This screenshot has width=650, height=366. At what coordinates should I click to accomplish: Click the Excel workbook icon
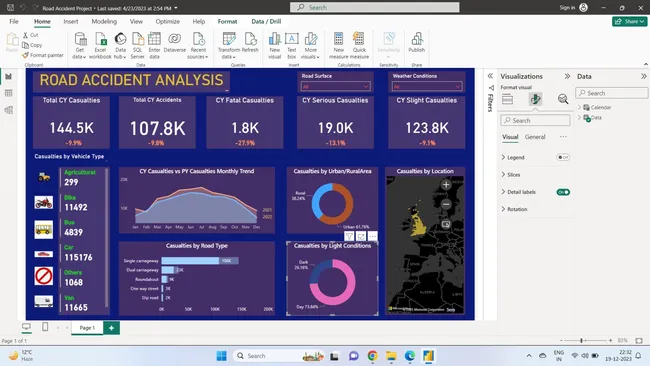click(x=100, y=46)
